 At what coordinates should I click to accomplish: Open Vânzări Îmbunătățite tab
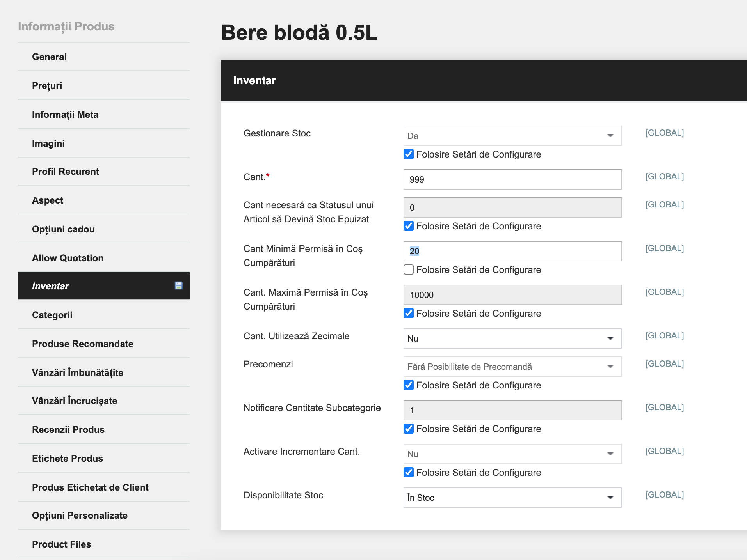[x=104, y=373]
